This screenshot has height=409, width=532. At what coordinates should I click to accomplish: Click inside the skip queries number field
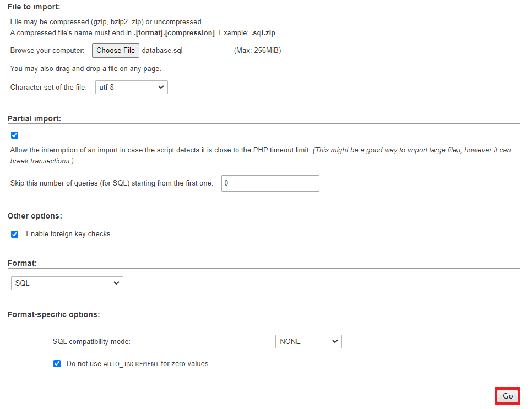click(270, 183)
